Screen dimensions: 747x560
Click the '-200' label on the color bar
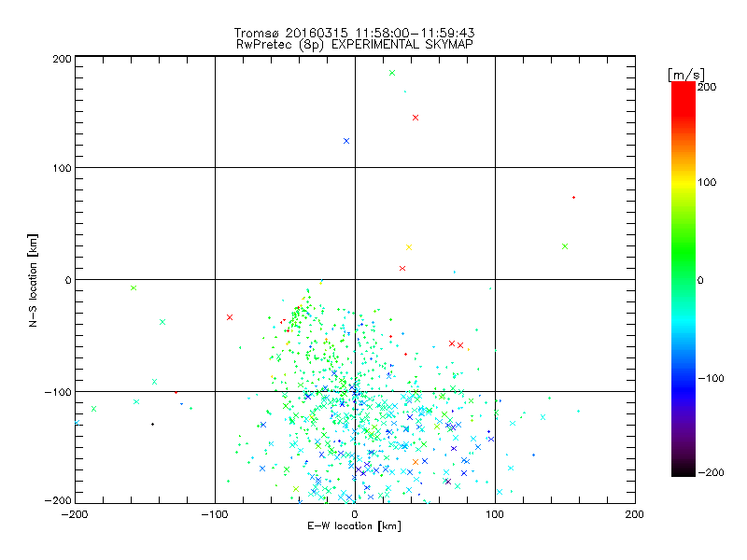(x=711, y=472)
